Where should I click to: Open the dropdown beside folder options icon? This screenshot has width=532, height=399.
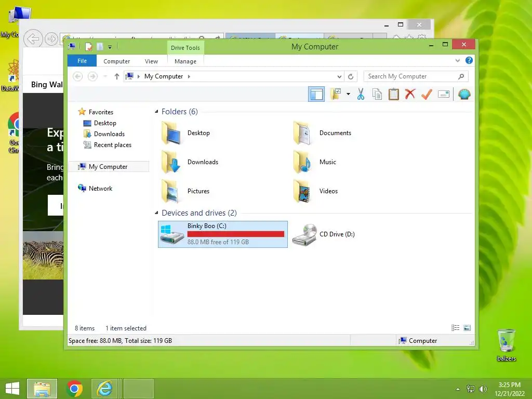coord(348,94)
